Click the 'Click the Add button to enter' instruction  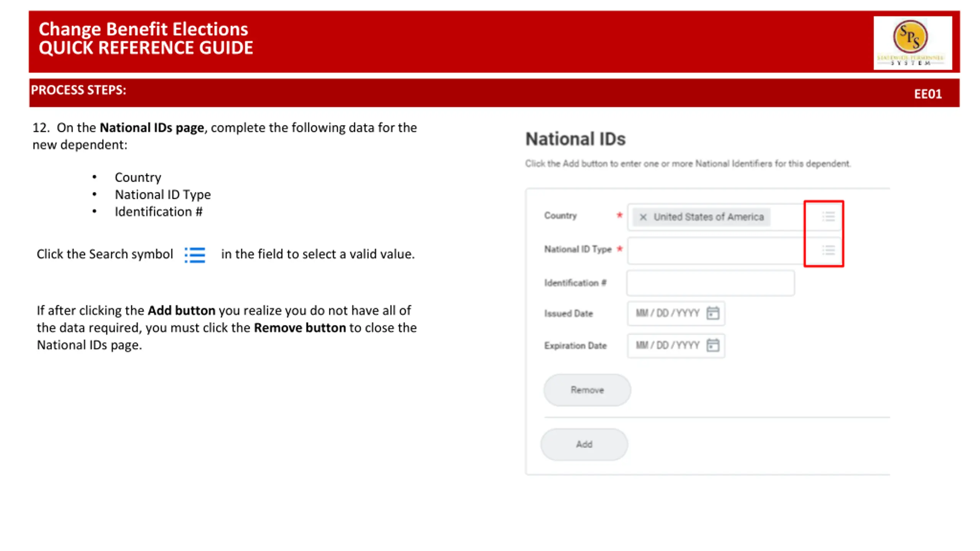coord(688,164)
